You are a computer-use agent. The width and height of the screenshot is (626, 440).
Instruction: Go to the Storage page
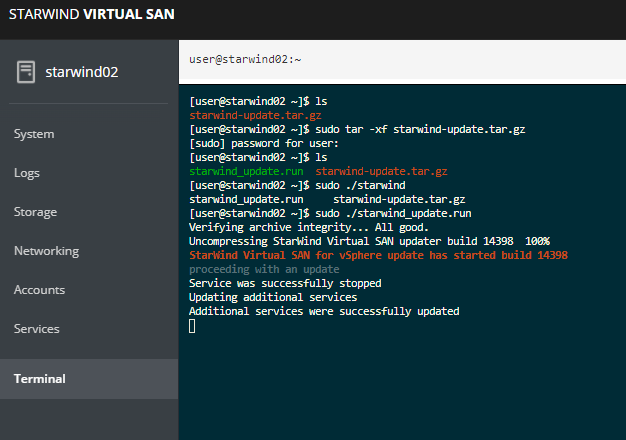36,212
